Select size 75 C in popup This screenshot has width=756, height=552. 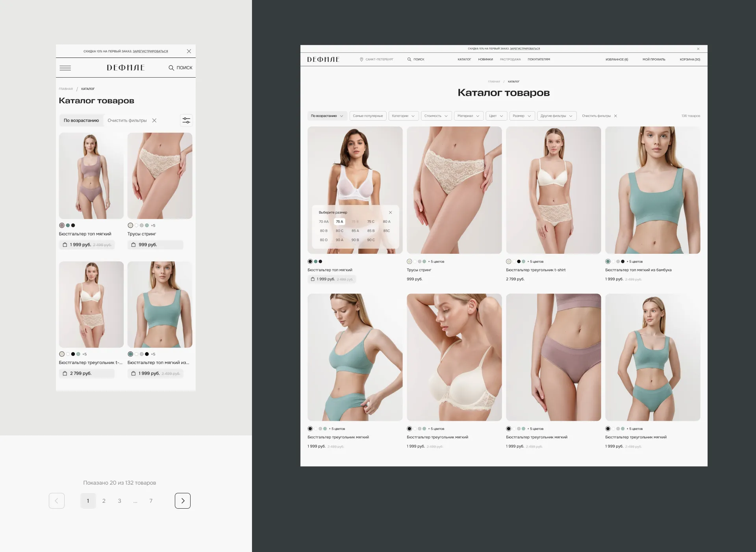point(371,221)
